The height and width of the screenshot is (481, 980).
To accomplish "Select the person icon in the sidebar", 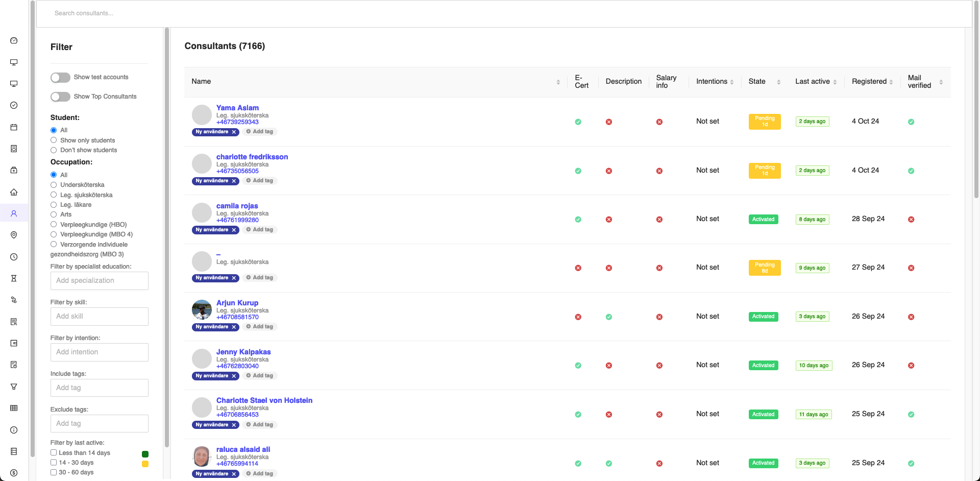I will click(14, 213).
